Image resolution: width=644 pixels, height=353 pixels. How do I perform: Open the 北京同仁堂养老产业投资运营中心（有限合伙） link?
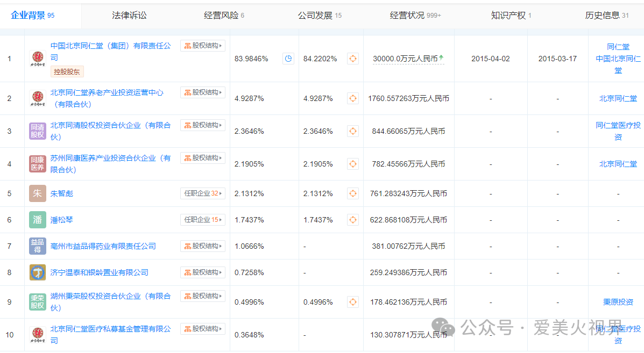tap(107, 98)
